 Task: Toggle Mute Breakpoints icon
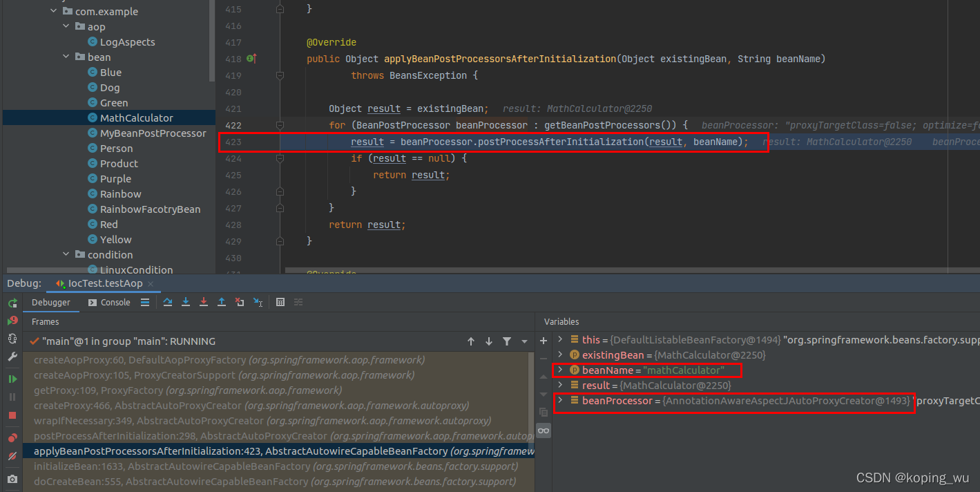pos(12,456)
